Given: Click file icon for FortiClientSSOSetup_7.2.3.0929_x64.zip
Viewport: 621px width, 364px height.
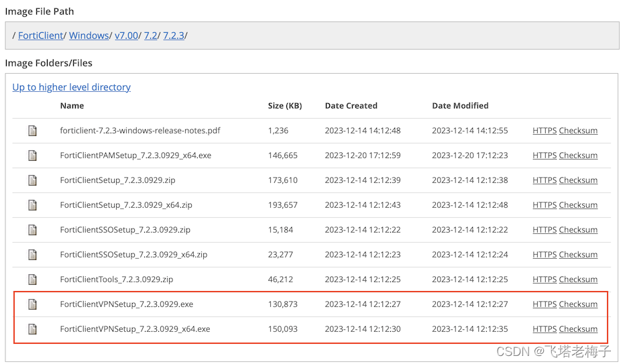Looking at the screenshot, I should pos(32,255).
